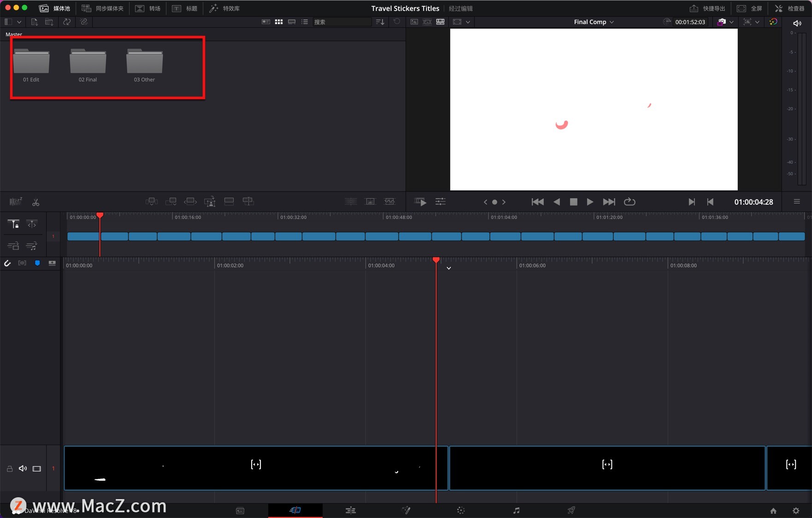Click the import media folder icon

tap(49, 22)
